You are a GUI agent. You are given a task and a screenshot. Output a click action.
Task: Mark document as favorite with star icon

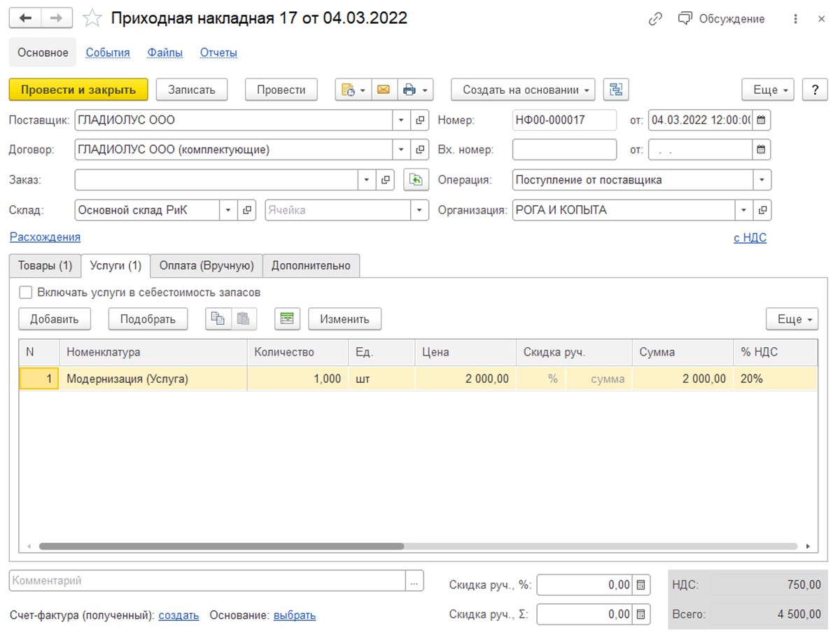[x=92, y=19]
